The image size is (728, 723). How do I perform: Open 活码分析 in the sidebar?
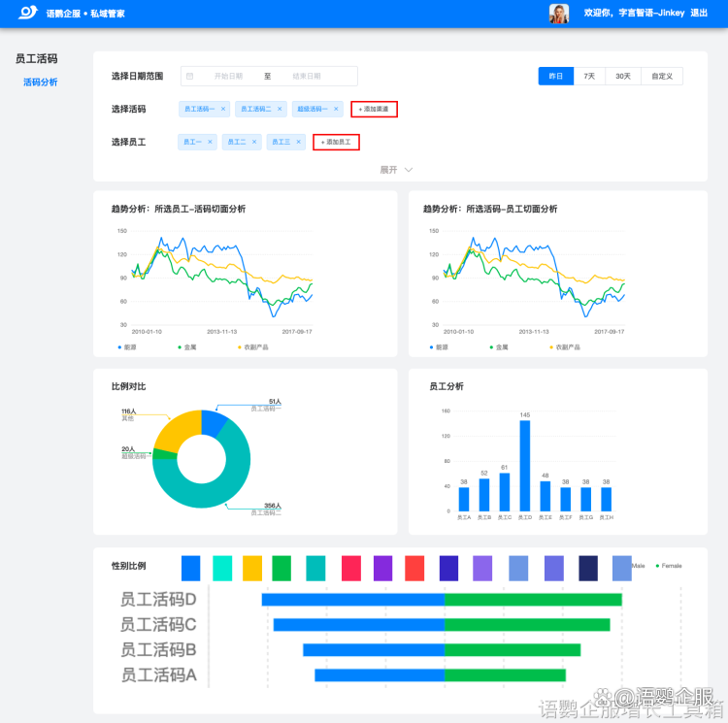[41, 82]
